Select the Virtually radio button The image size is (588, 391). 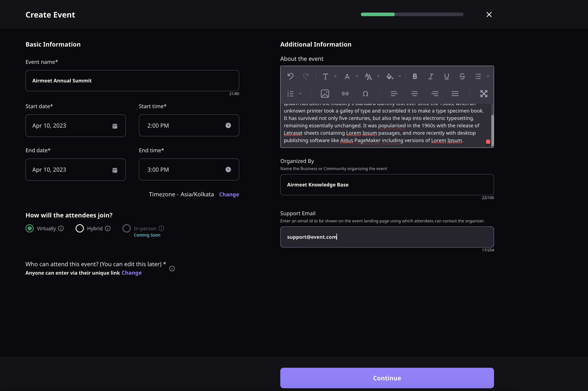pyautogui.click(x=30, y=228)
